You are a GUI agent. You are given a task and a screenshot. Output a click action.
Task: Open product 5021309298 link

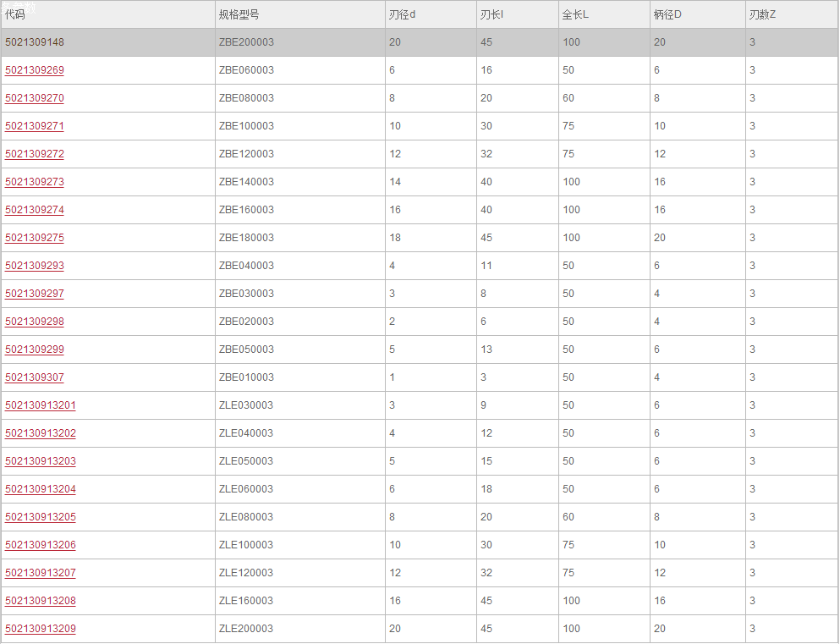pos(35,322)
